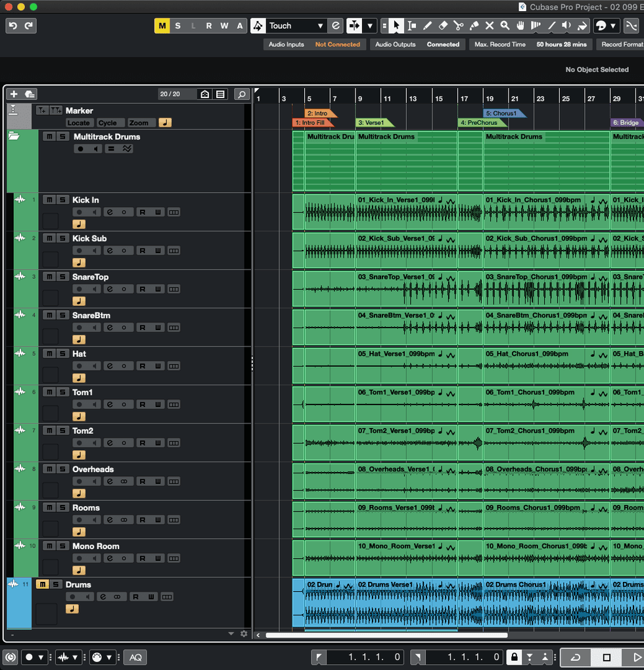Click the AQ auto quantize button
This screenshot has width=644, height=670.
[x=135, y=657]
